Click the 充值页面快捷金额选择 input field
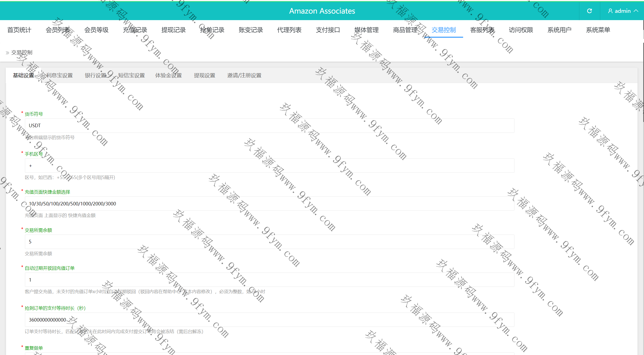The image size is (644, 355). (x=269, y=204)
